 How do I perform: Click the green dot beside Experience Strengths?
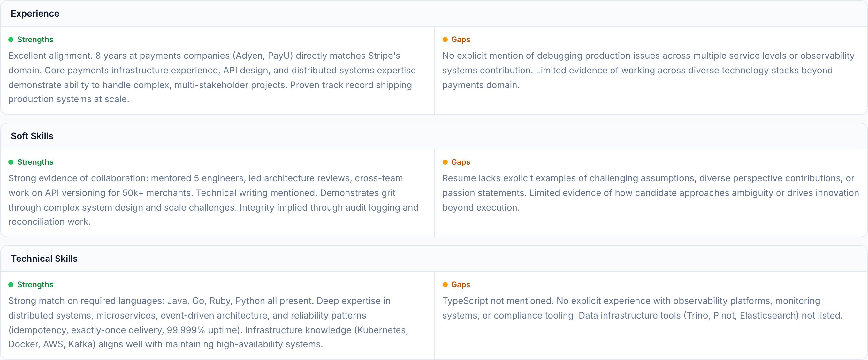click(x=11, y=40)
